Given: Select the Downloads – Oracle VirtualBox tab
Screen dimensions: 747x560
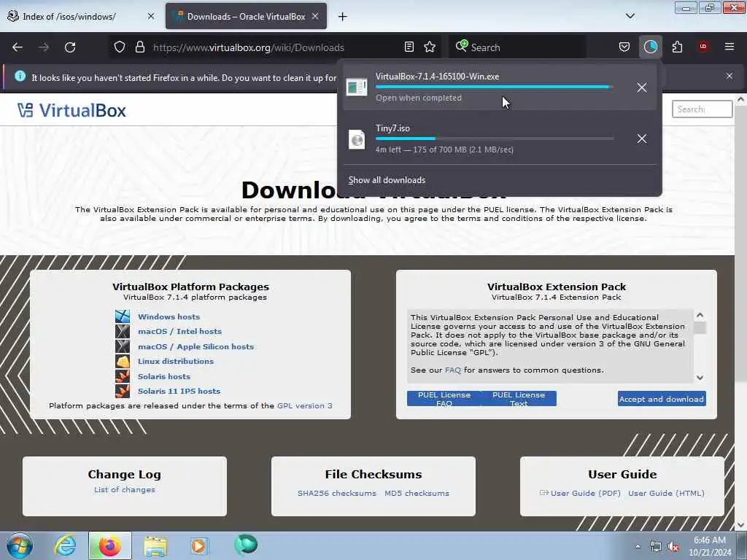Looking at the screenshot, I should pos(246,16).
